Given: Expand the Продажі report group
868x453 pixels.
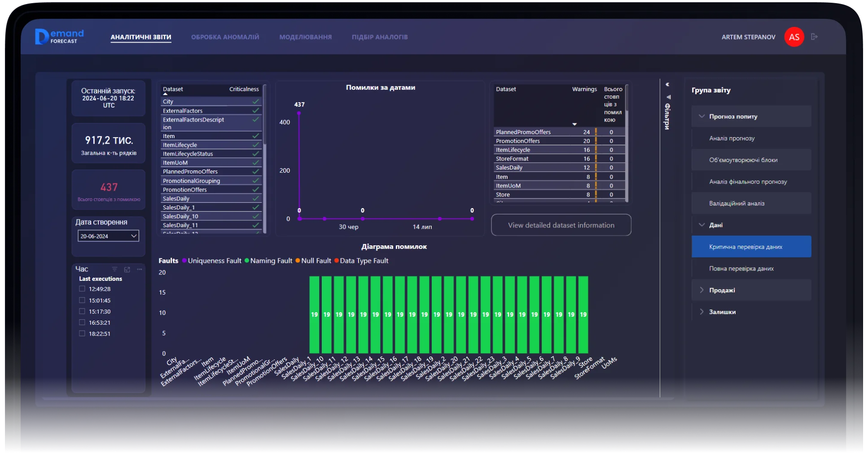Looking at the screenshot, I should 701,290.
